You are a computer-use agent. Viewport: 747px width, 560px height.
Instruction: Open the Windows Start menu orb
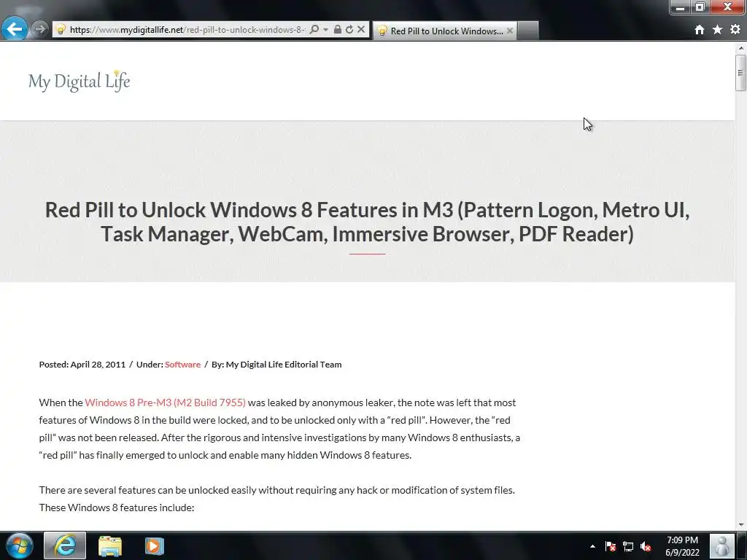coord(19,545)
